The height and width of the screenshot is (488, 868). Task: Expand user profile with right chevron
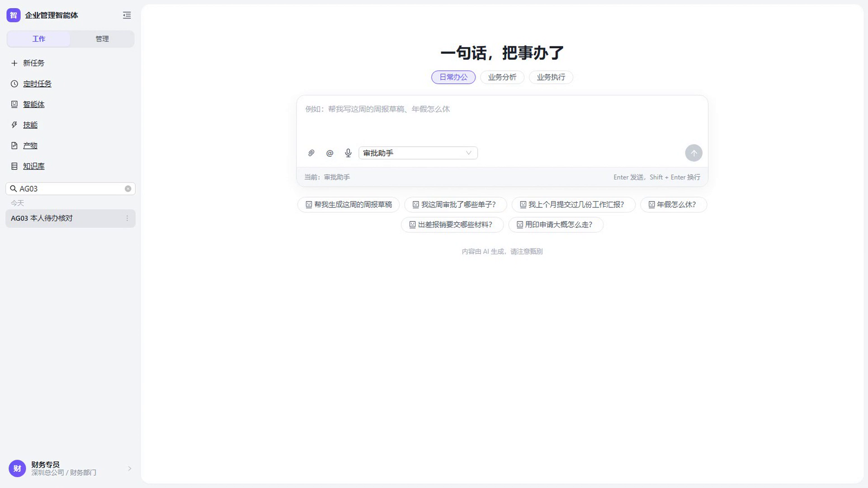[x=130, y=469]
